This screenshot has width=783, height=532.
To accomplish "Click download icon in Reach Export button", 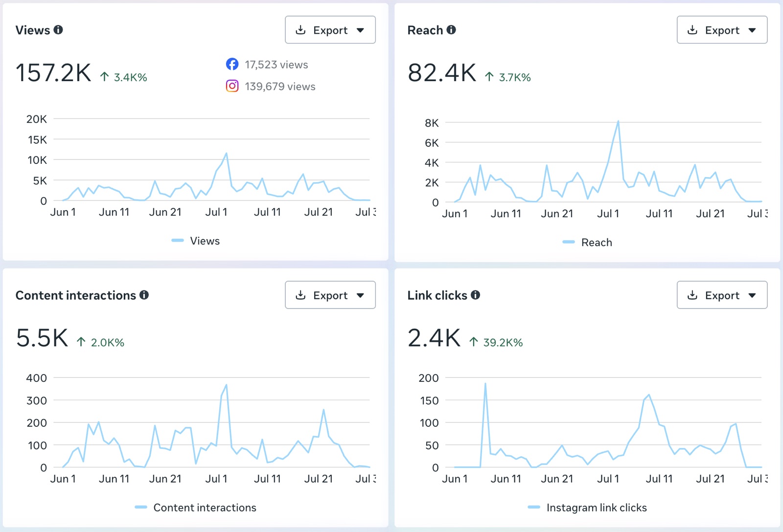I will pyautogui.click(x=692, y=30).
